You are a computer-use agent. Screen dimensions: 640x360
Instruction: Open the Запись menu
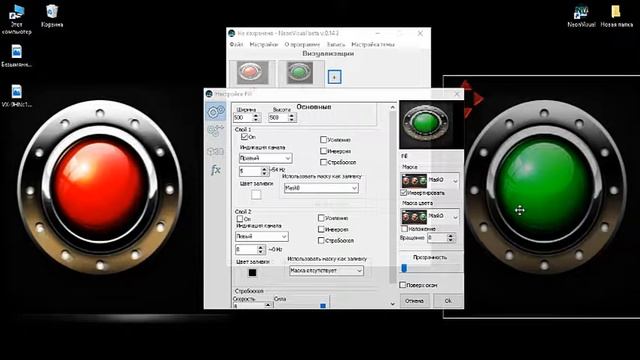point(336,44)
